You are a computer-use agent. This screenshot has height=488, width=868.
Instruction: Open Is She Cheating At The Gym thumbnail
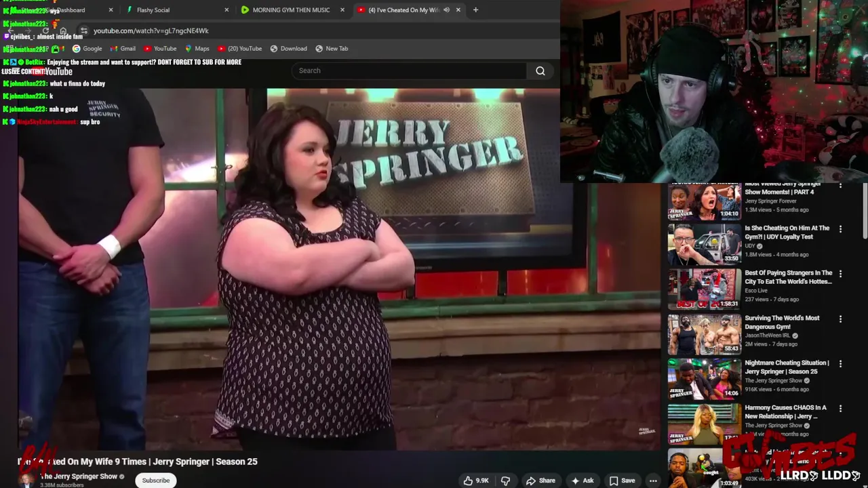[x=704, y=245]
